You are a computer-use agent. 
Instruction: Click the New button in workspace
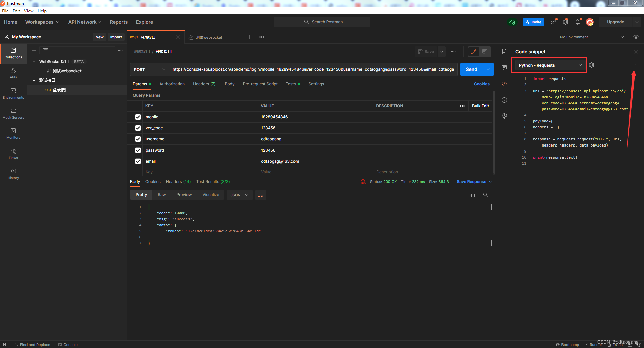click(100, 37)
